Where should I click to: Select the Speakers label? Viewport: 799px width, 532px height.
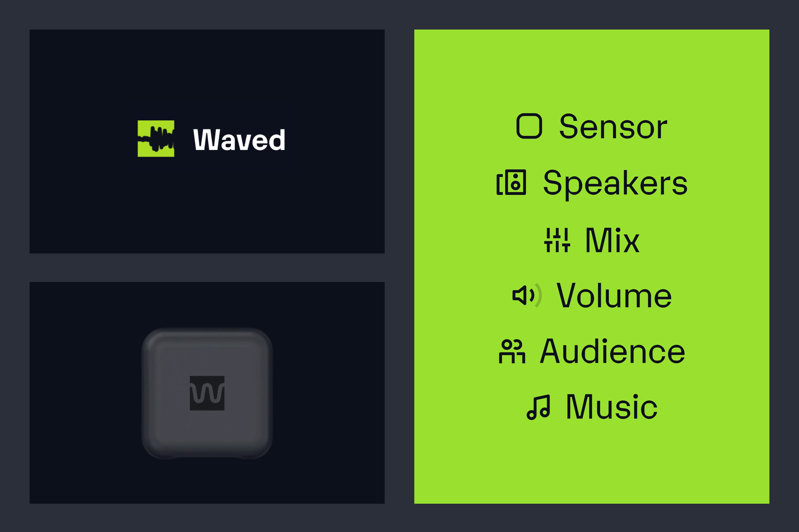pos(615,184)
